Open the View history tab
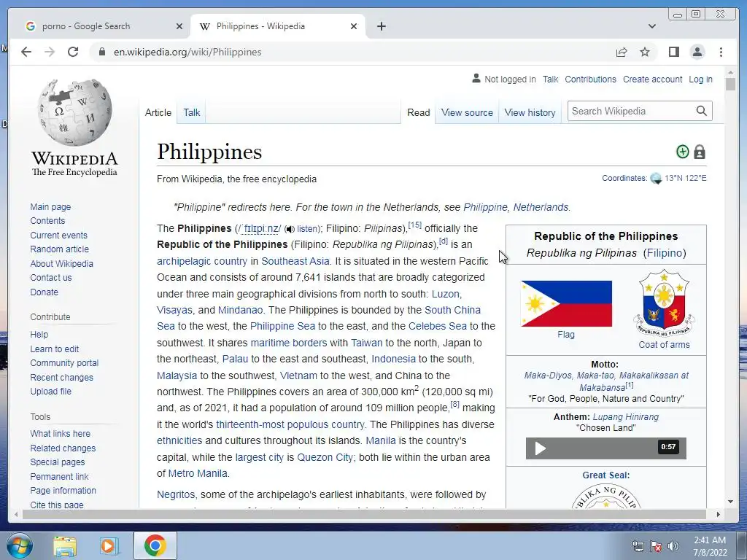 [x=530, y=113]
